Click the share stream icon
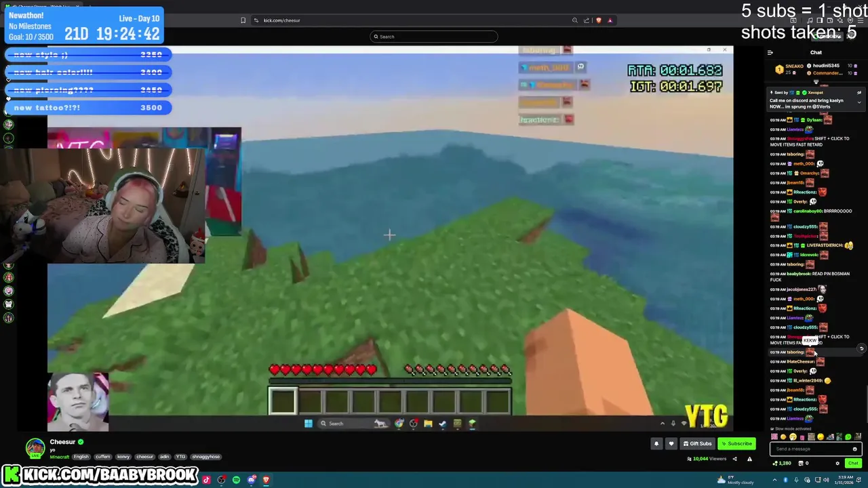 point(734,459)
